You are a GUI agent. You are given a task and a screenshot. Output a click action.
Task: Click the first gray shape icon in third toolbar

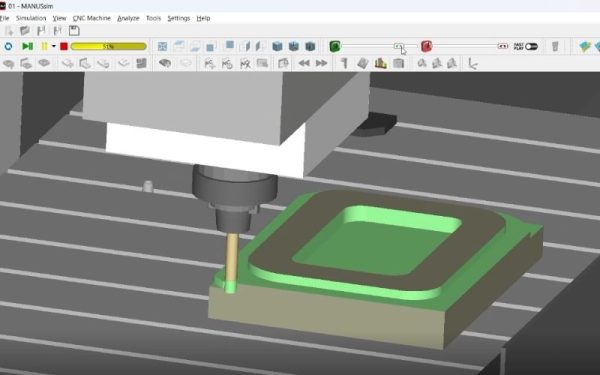click(x=8, y=64)
